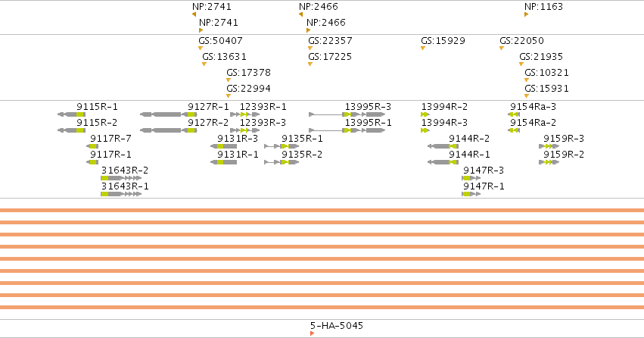Screen dimensions: 644x338
Task: Click the 5-HA-5045 feature label
Action: click(x=336, y=326)
